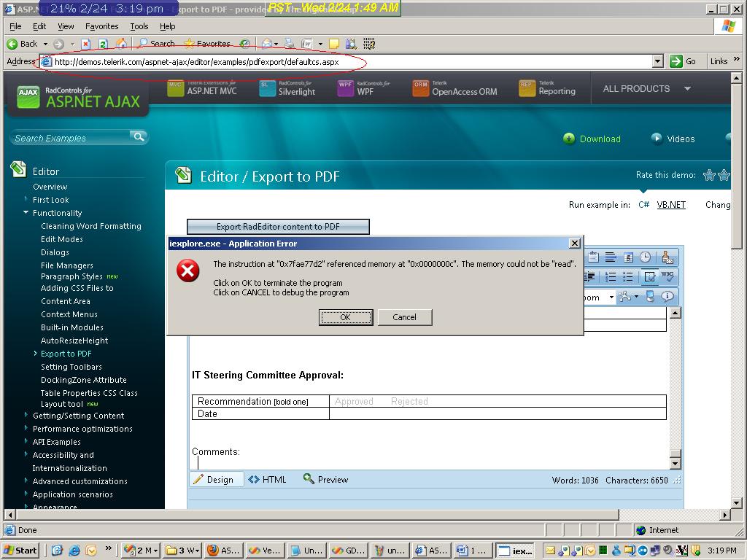Click the editor content scroll-down arrow
The width and height of the screenshot is (747, 560).
point(675,463)
